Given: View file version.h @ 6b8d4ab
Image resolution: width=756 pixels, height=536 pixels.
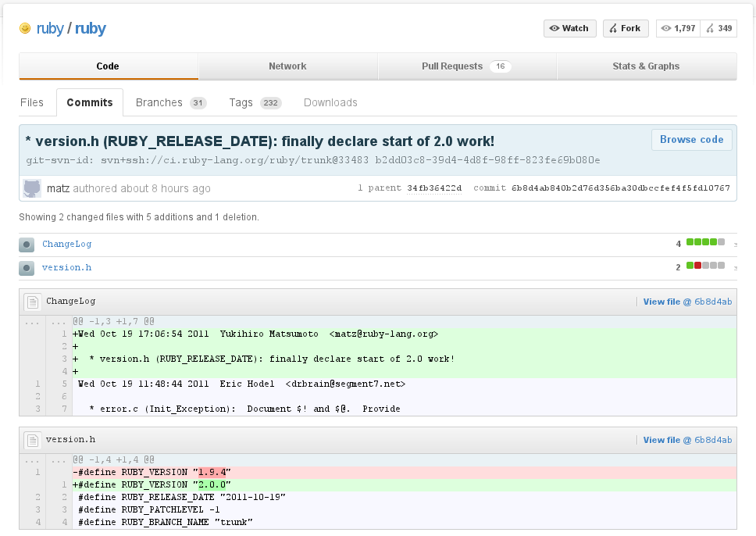Looking at the screenshot, I should click(687, 440).
